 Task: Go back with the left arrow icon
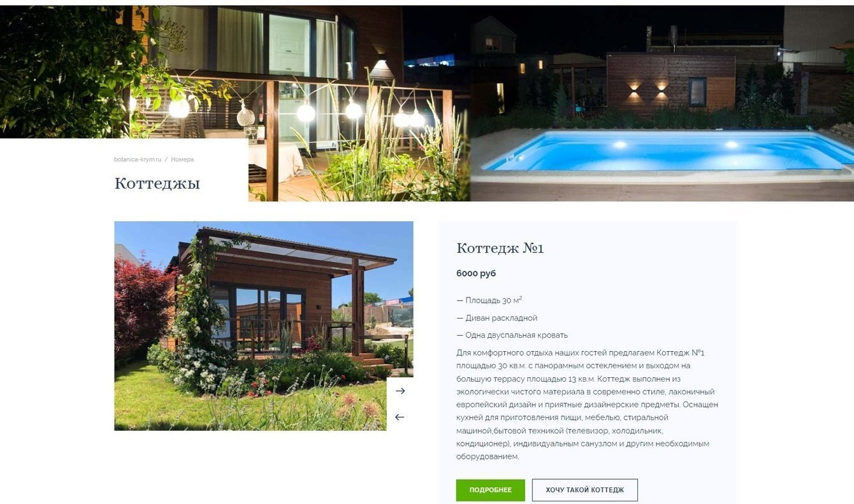tap(400, 417)
